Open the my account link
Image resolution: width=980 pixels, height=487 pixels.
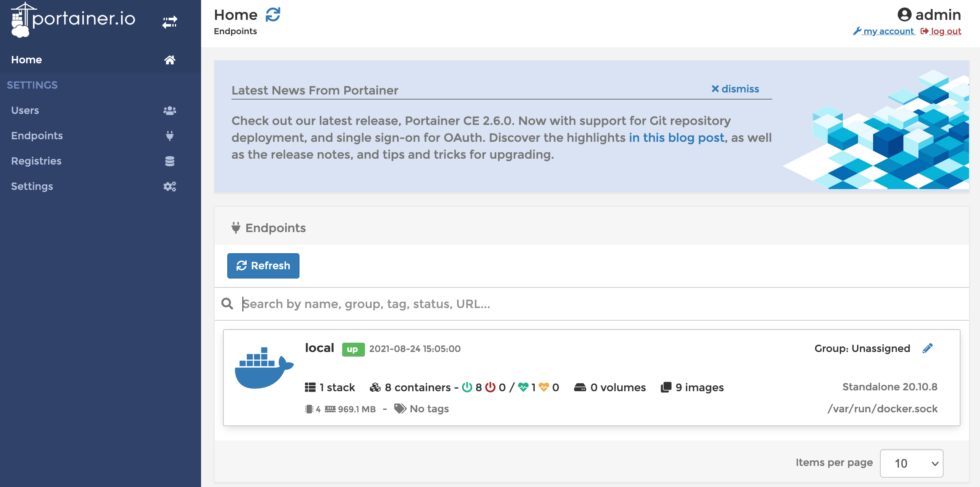(884, 31)
